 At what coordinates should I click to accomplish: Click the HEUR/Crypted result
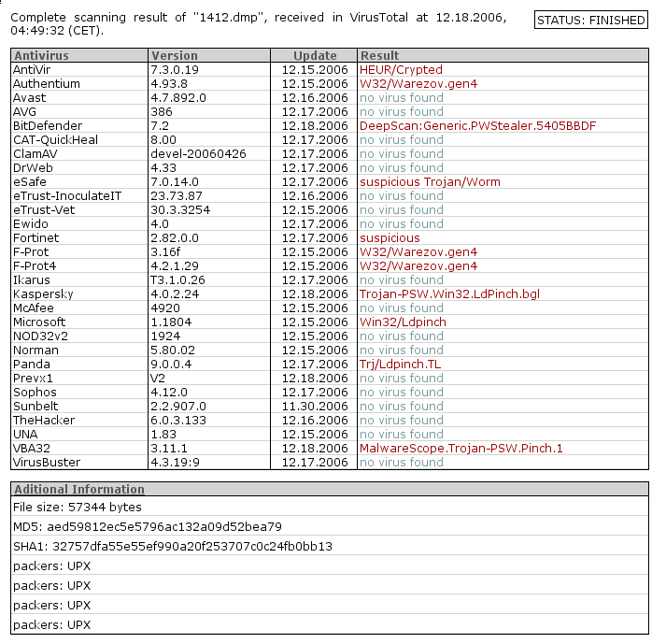[401, 70]
